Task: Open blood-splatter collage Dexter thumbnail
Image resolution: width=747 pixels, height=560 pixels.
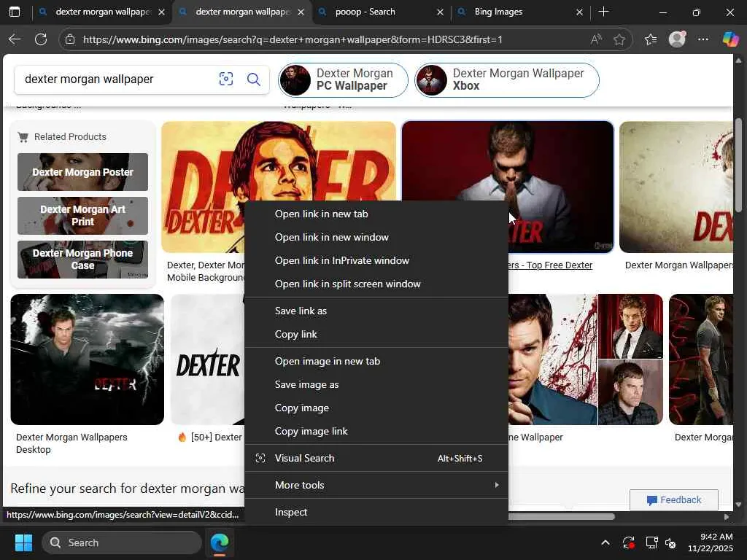Action: [586, 359]
